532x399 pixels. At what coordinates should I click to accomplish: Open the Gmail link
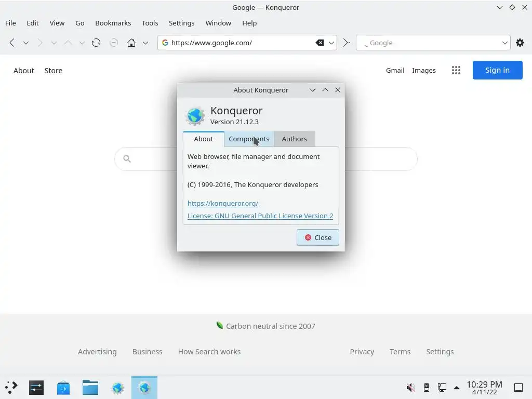tap(395, 70)
